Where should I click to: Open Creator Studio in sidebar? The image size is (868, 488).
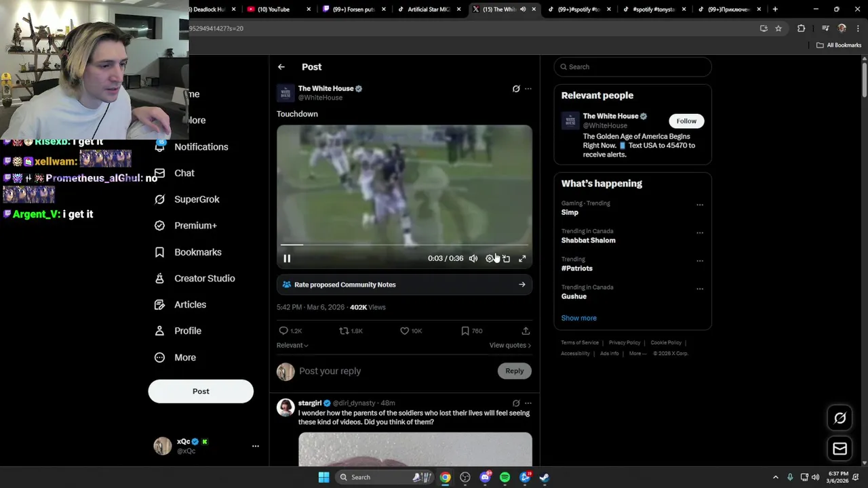(x=195, y=279)
